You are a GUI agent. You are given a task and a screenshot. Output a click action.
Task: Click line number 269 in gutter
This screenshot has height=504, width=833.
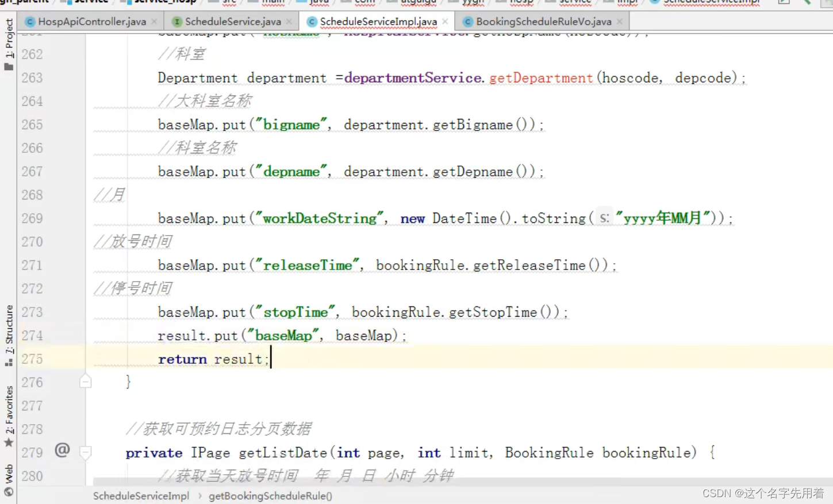point(32,218)
